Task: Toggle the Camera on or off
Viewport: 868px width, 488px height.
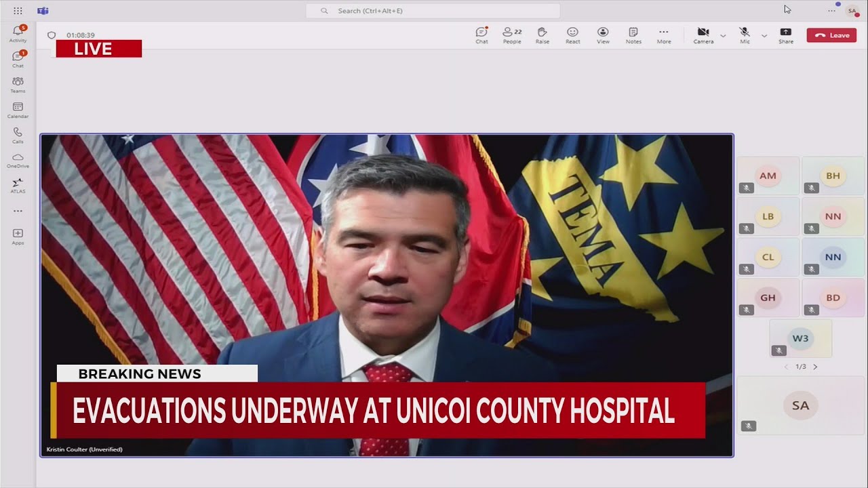Action: pos(703,35)
